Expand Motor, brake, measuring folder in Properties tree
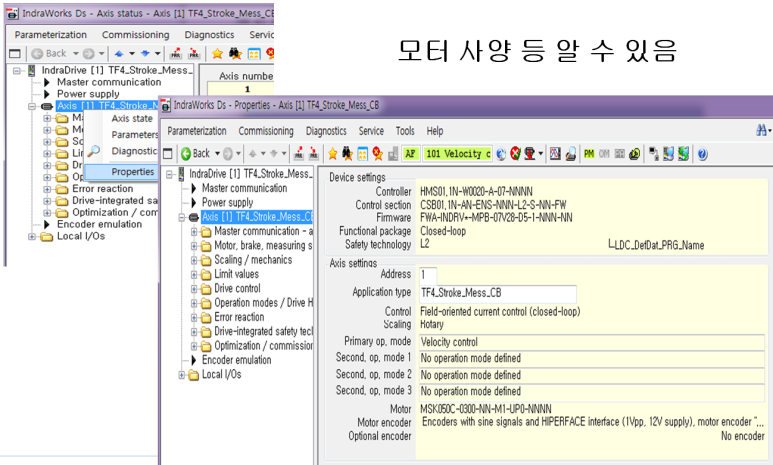 [194, 246]
